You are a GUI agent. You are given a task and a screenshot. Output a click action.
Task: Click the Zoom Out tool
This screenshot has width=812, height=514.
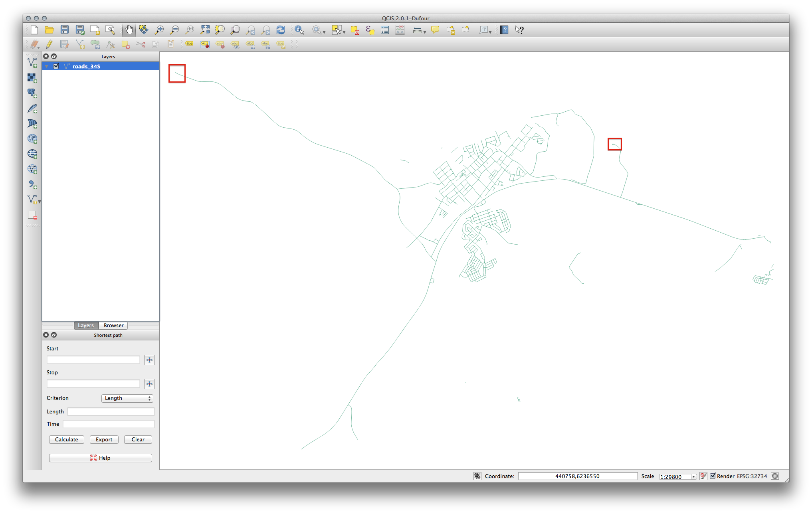[x=174, y=30]
